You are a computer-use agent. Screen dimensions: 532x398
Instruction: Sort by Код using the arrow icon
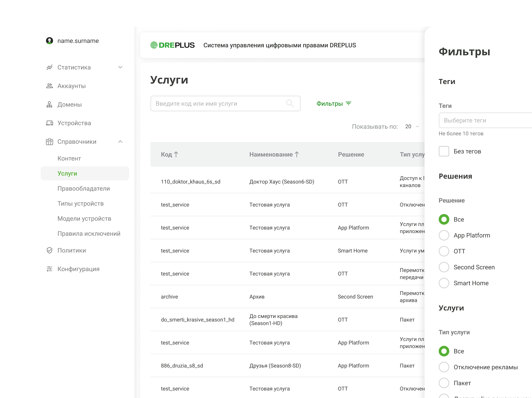(x=176, y=154)
